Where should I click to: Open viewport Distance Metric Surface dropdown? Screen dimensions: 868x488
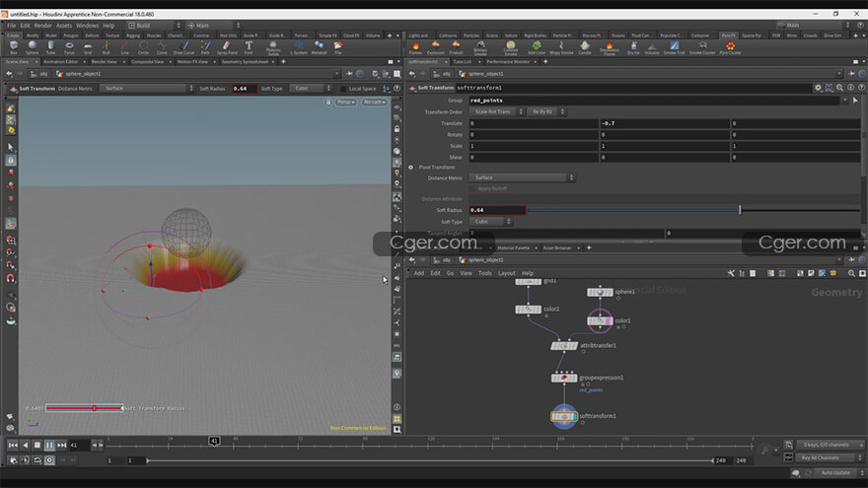147,89
